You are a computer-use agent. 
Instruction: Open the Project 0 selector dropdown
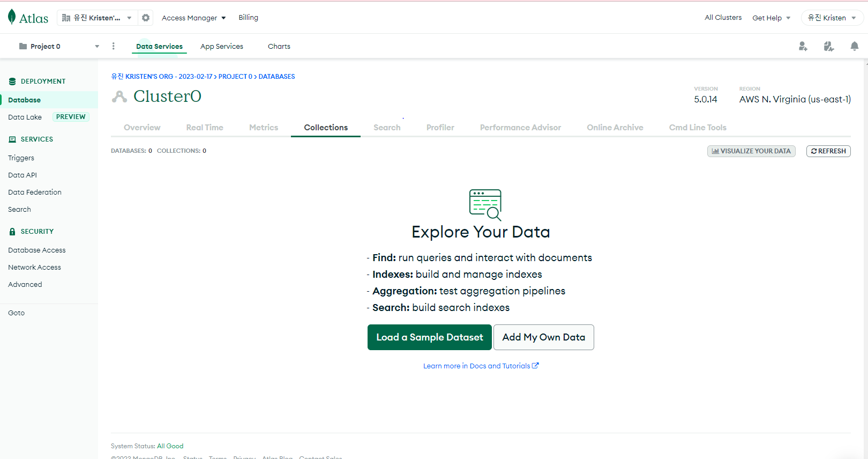tap(59, 46)
